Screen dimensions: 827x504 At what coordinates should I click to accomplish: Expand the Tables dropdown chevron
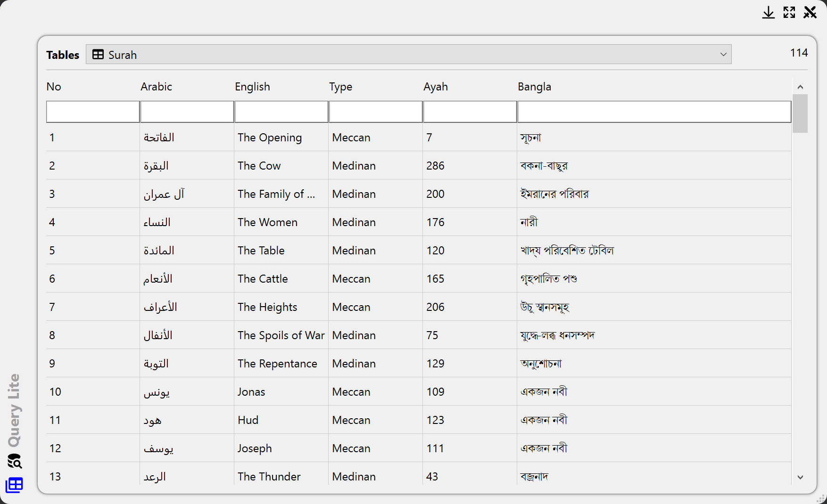723,55
